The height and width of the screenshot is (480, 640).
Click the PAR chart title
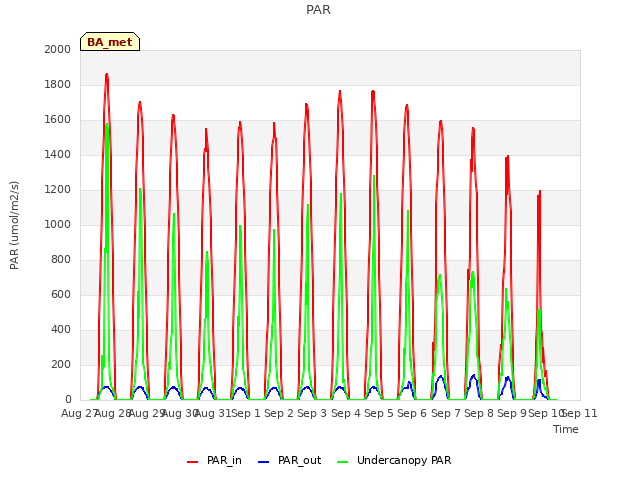(318, 9)
